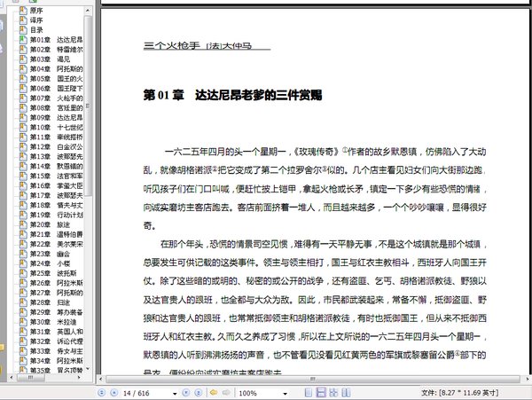532x400 pixels.
Task: Click the bookmark icon beside 目录
Action: pos(23,30)
